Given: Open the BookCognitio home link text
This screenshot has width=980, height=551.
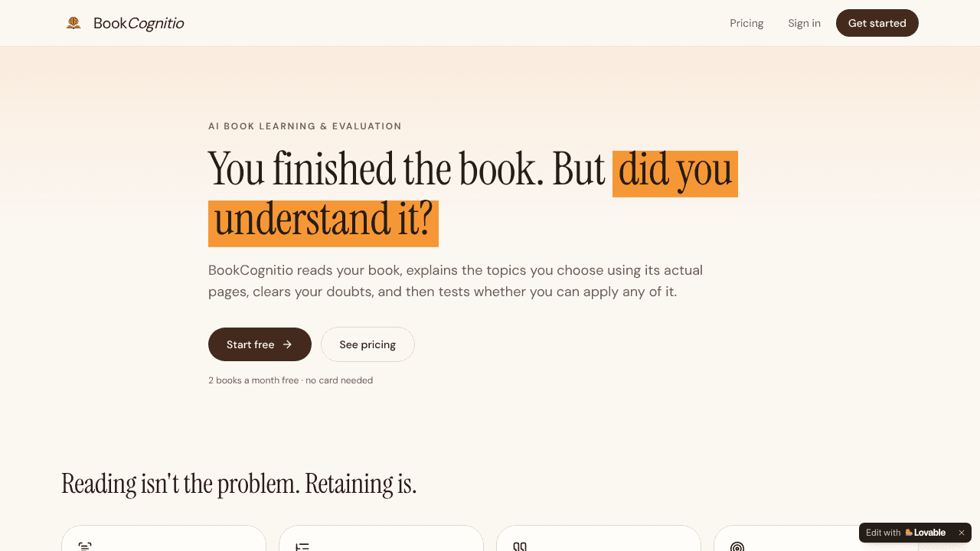Looking at the screenshot, I should (x=139, y=23).
